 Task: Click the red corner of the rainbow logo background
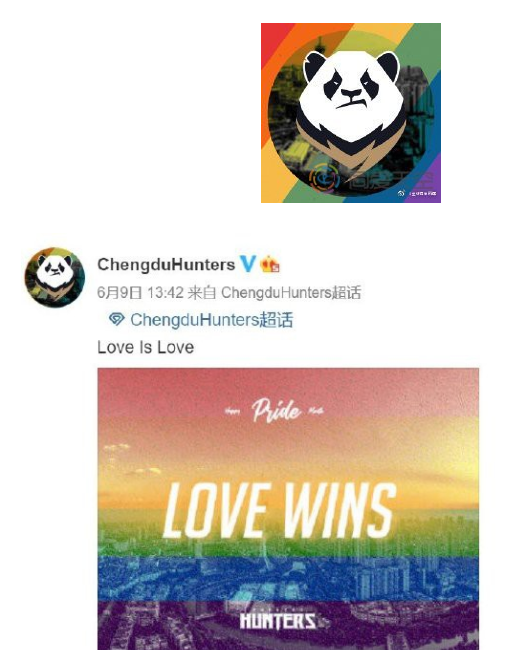[270, 36]
